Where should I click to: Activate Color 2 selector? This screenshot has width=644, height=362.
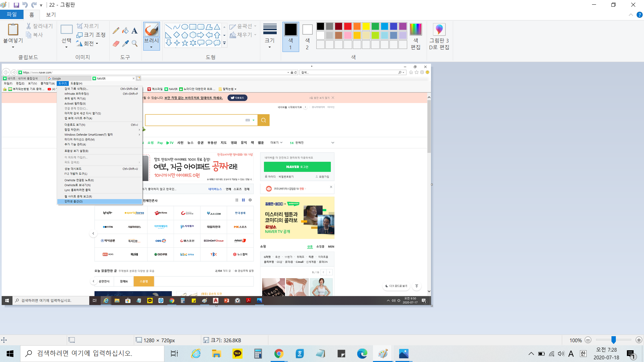(307, 37)
